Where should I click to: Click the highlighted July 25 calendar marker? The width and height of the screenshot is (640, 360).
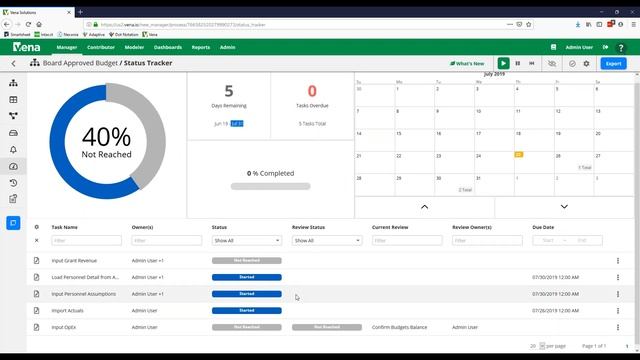click(518, 155)
